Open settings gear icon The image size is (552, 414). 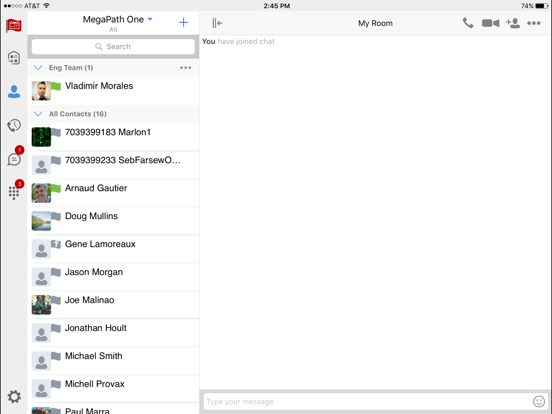[14, 397]
